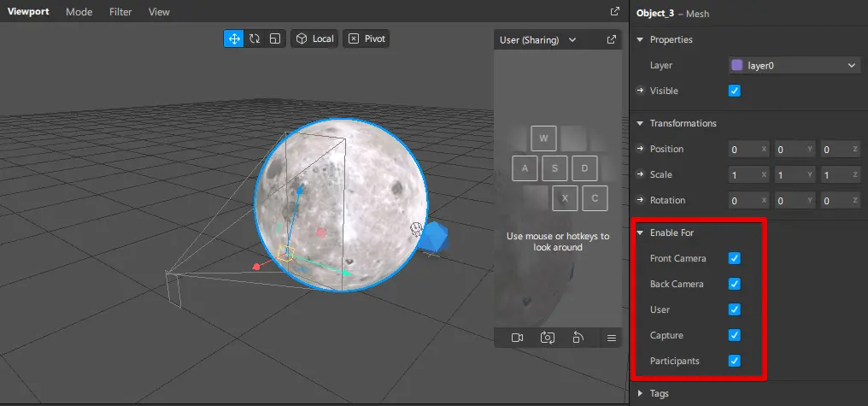The height and width of the screenshot is (406, 868).
Task: Edit the Rotation X field
Action: [749, 201]
